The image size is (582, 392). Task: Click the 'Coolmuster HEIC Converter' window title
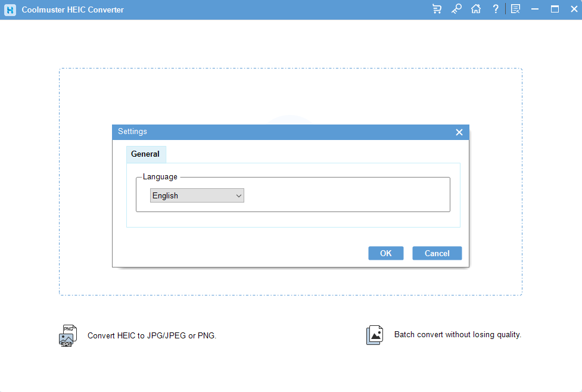coord(73,10)
